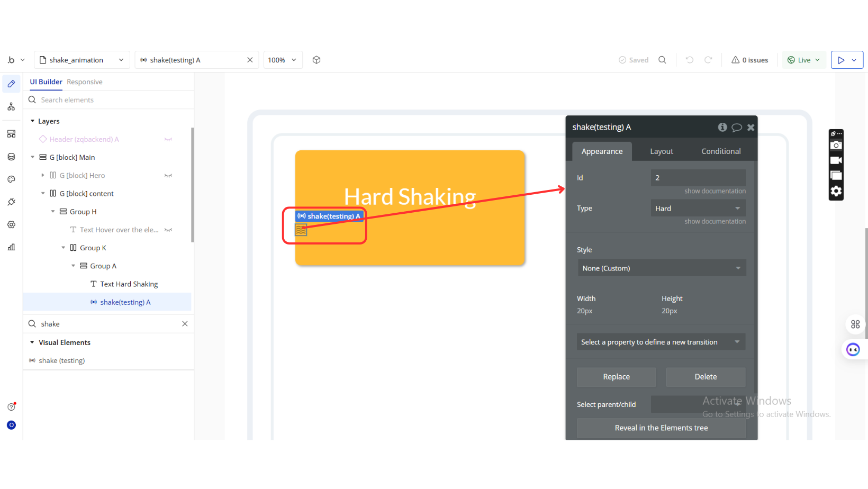
Task: Open the Plugins plug icon
Action: (x=11, y=202)
